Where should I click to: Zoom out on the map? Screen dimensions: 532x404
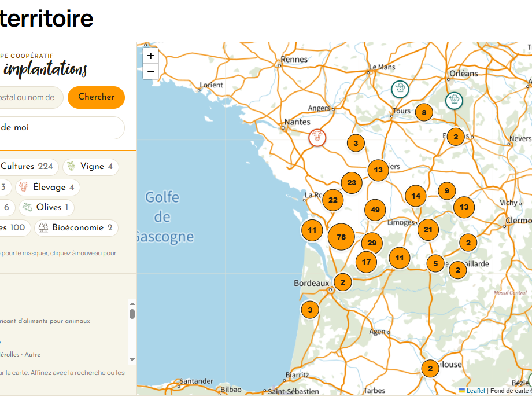tap(151, 72)
